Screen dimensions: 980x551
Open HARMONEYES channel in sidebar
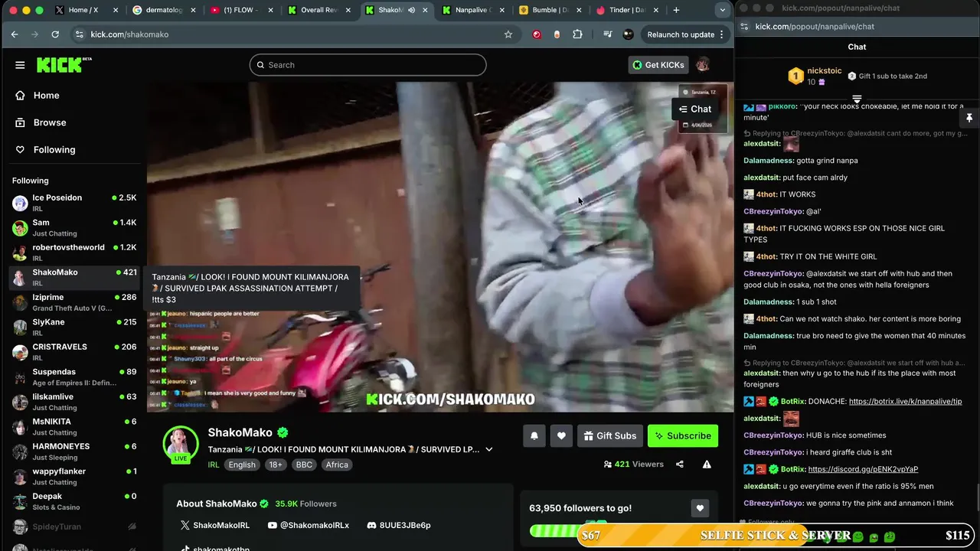tap(73, 452)
